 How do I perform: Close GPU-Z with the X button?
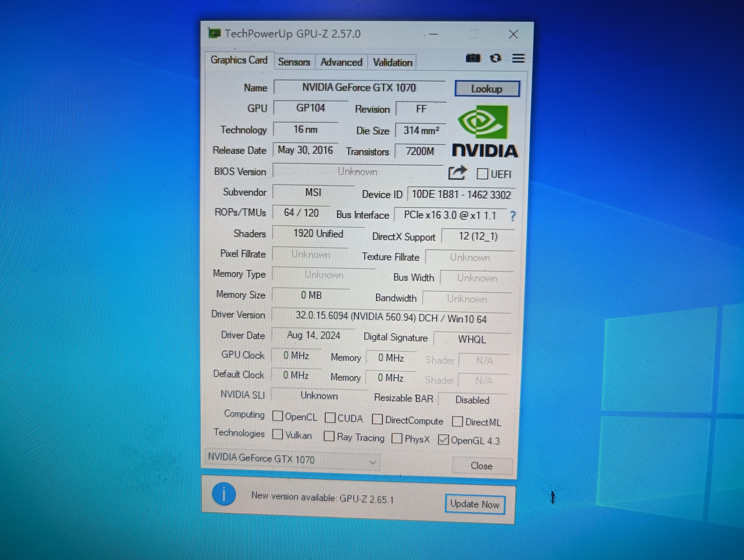tap(513, 35)
